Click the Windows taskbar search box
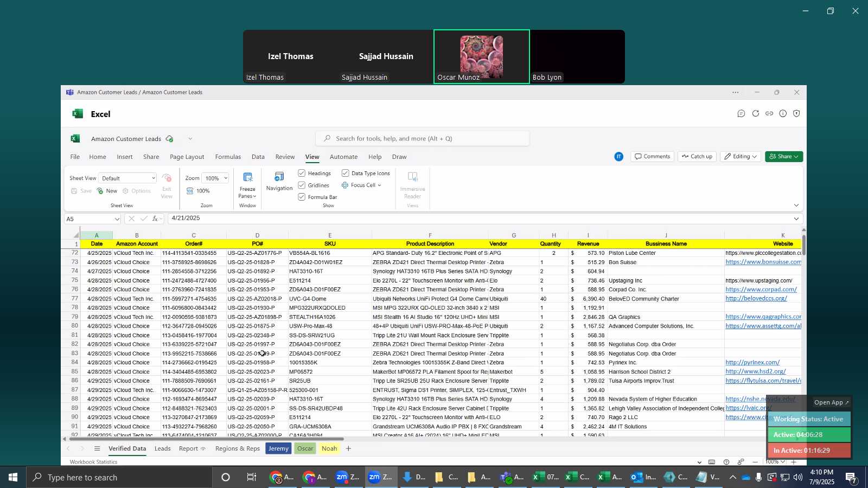The width and height of the screenshot is (868, 488). pos(119,477)
